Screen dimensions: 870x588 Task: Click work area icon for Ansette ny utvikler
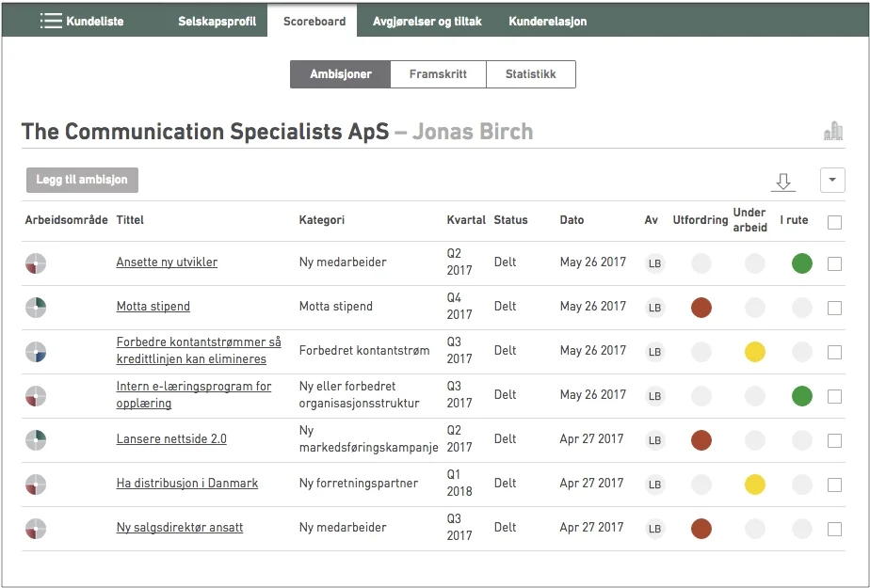tap(36, 263)
